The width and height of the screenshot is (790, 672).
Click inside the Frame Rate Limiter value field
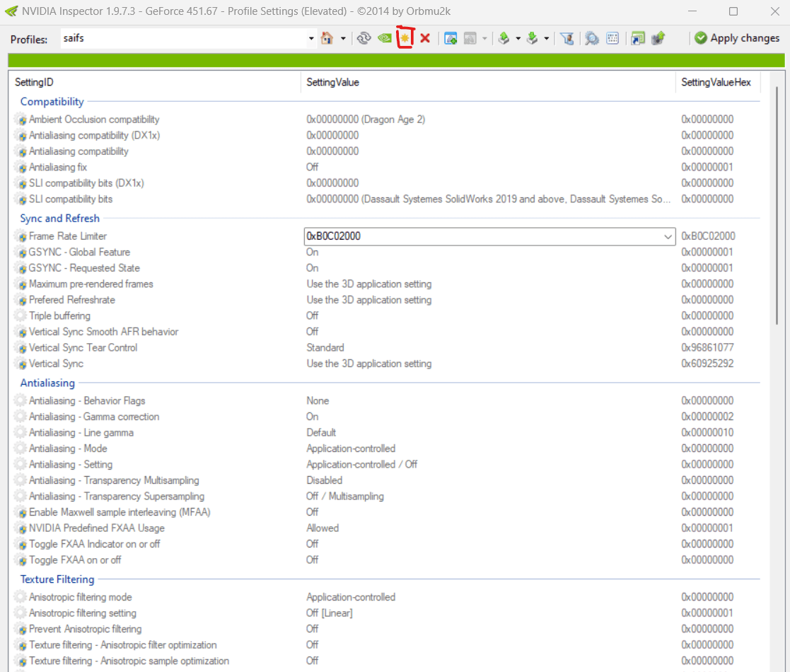pyautogui.click(x=424, y=236)
